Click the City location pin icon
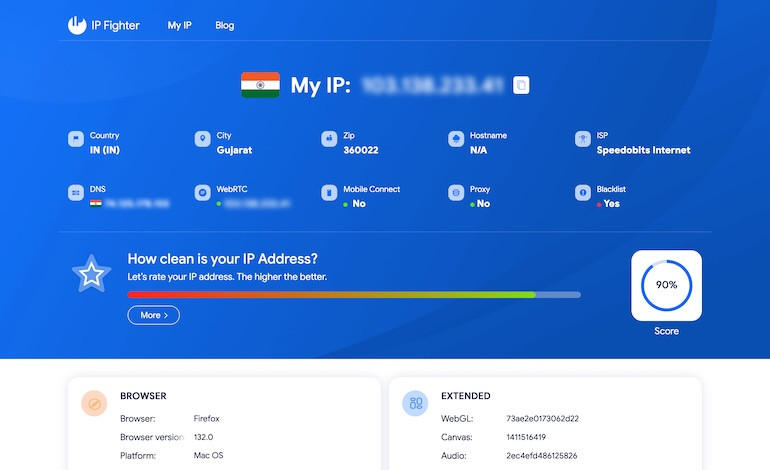 (203, 140)
